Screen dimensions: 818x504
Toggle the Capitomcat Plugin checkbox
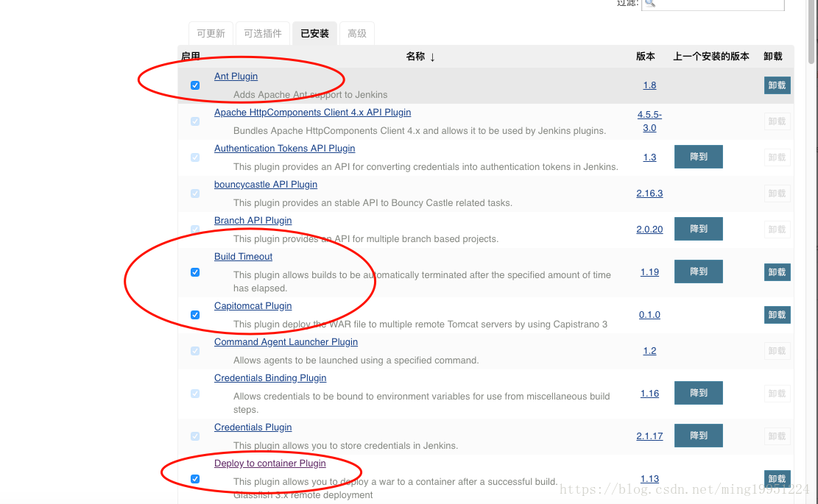pyautogui.click(x=195, y=315)
